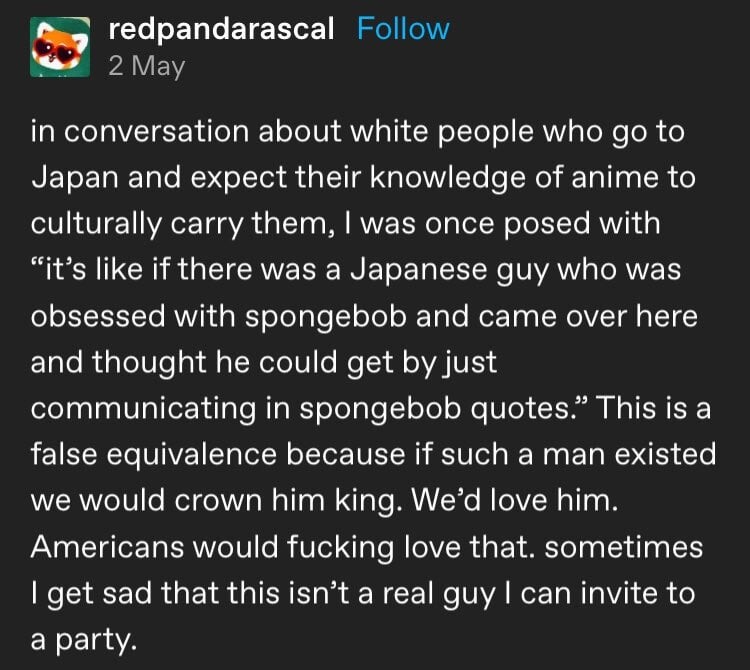
Task: Open the red panda avatar image
Action: [x=60, y=47]
